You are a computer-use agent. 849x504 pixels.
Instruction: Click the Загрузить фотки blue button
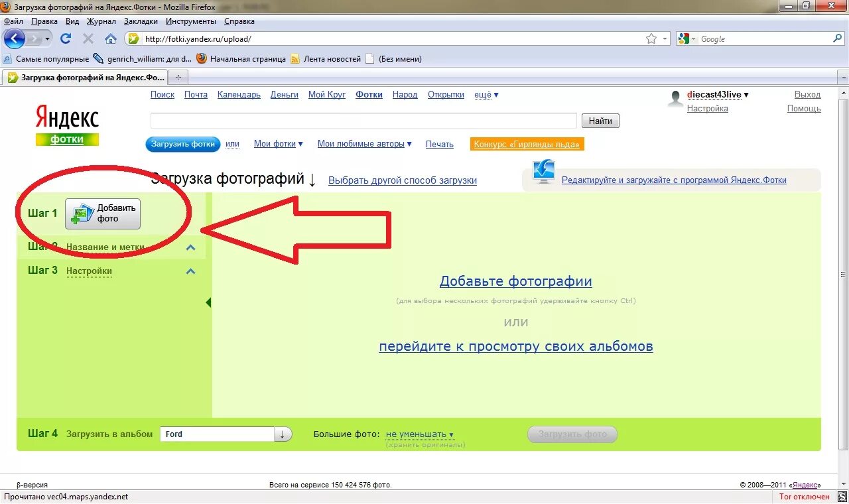[x=183, y=144]
